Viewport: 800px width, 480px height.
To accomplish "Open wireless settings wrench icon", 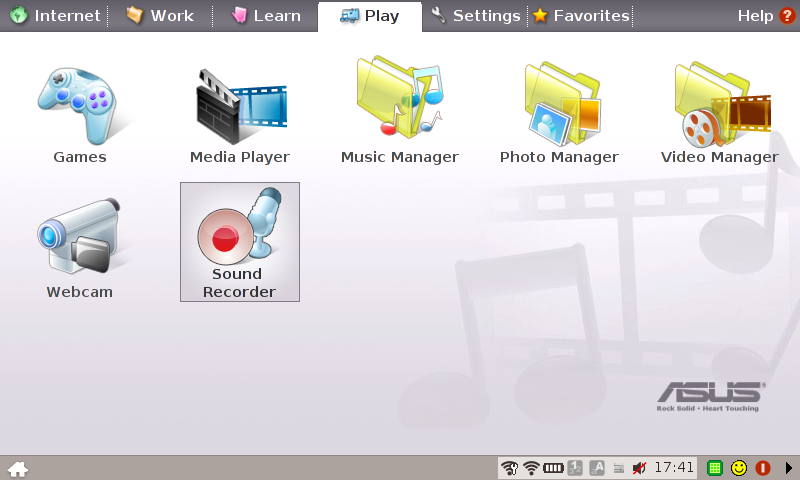I will point(509,468).
